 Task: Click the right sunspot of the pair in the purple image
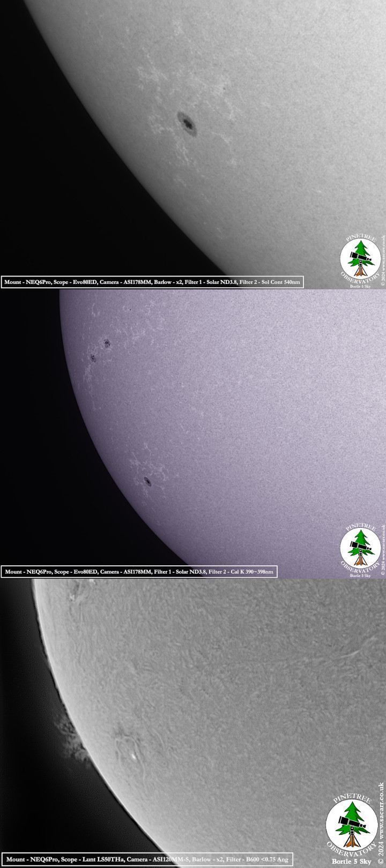[x=107, y=343]
